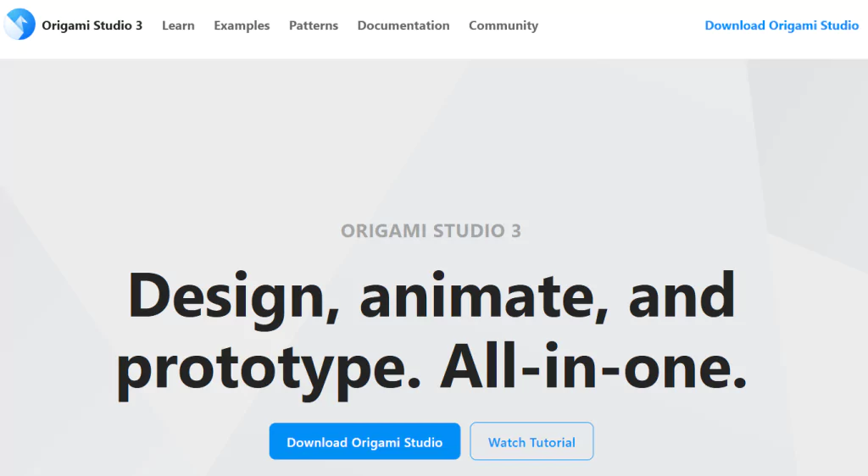Navigate to Documentation

pos(403,25)
